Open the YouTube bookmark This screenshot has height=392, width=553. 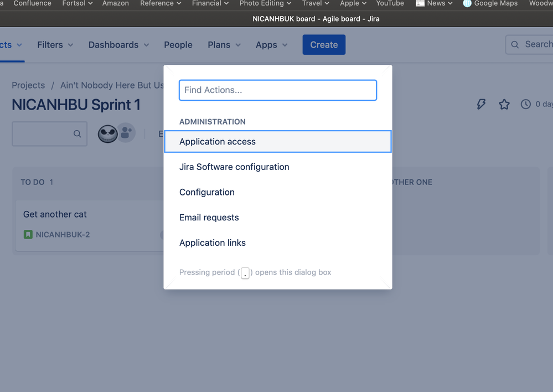pos(390,3)
